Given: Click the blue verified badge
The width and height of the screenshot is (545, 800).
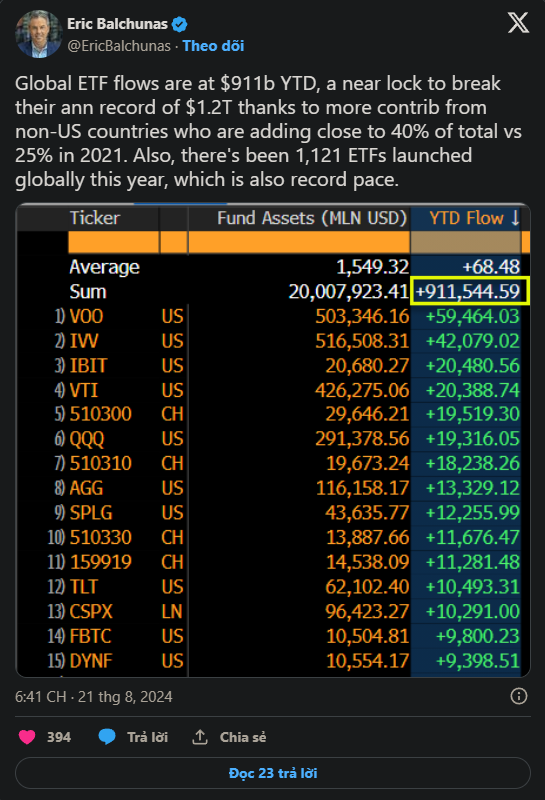Looking at the screenshot, I should point(180,24).
